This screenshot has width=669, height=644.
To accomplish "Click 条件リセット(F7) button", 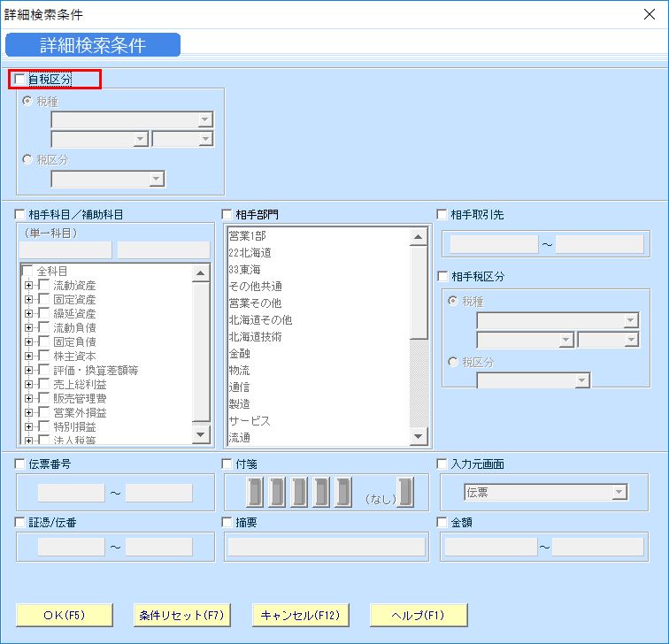I will [x=182, y=615].
